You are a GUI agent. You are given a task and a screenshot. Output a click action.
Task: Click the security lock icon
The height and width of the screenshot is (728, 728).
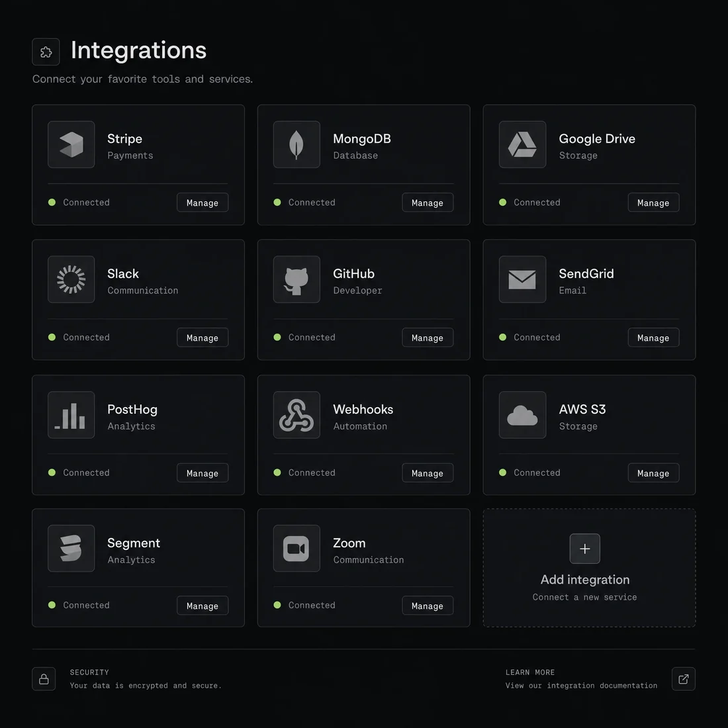point(44,679)
